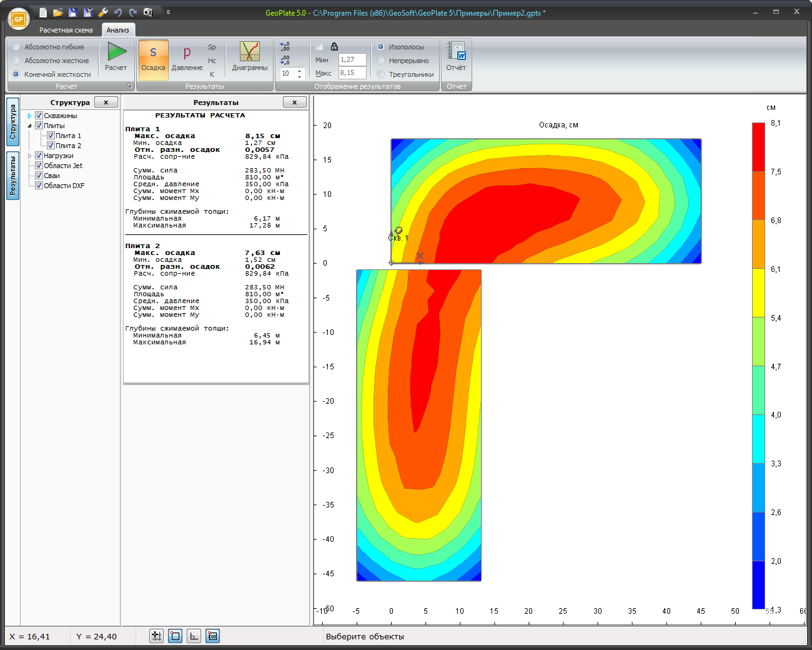Click the Undo arrow icon
The height and width of the screenshot is (650, 812).
(118, 12)
